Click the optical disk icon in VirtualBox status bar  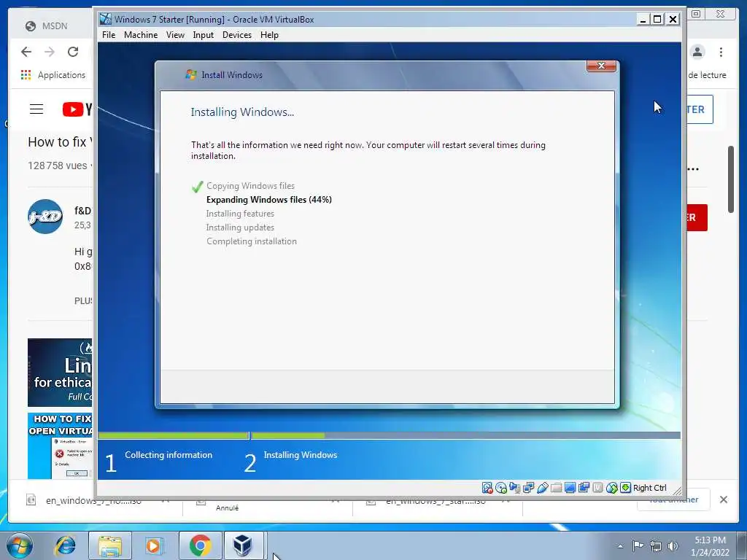pyautogui.click(x=500, y=488)
